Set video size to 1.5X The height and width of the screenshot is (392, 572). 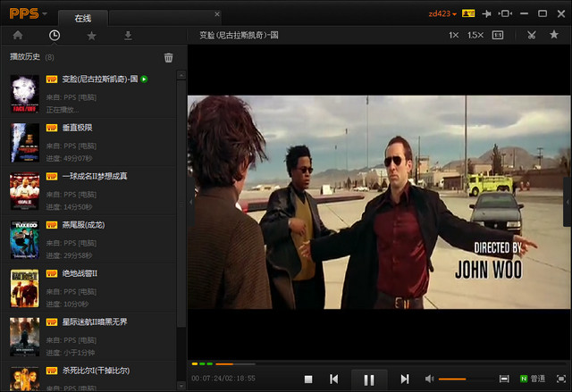tap(475, 36)
